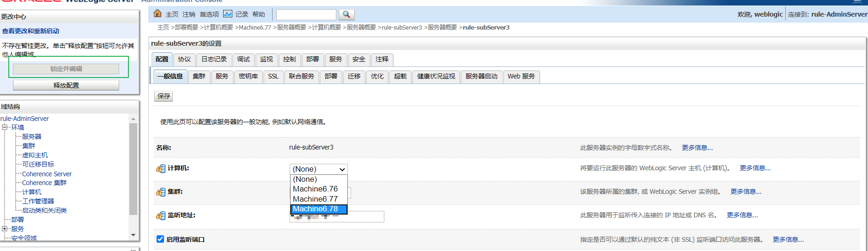Open 计算机 in domain tree

tap(31, 192)
